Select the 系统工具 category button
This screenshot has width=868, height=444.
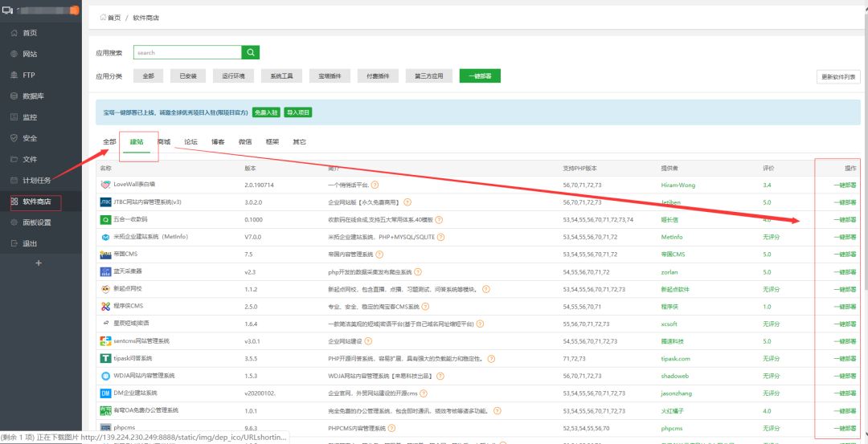point(282,76)
